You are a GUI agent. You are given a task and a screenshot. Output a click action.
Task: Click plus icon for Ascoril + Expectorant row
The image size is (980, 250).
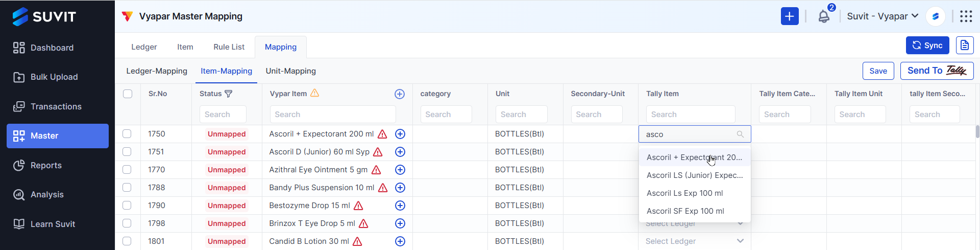(400, 134)
